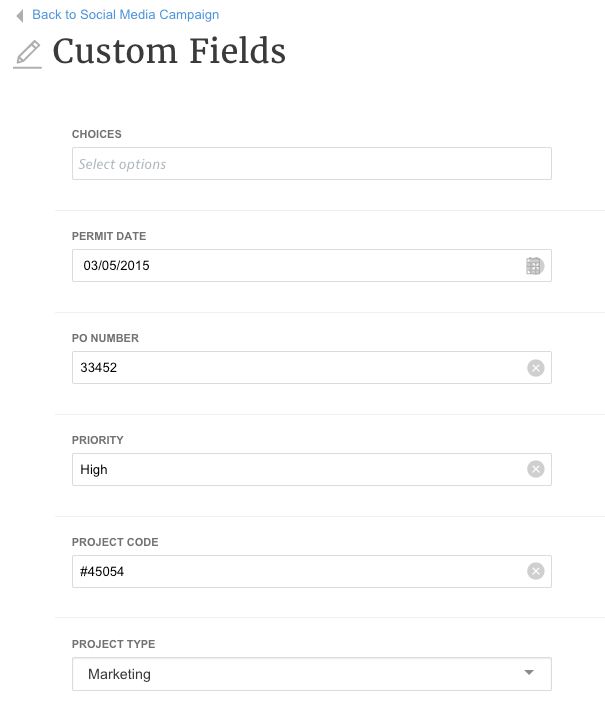The image size is (605, 702).
Task: Click the PERMIT DATE field label
Action: click(109, 236)
